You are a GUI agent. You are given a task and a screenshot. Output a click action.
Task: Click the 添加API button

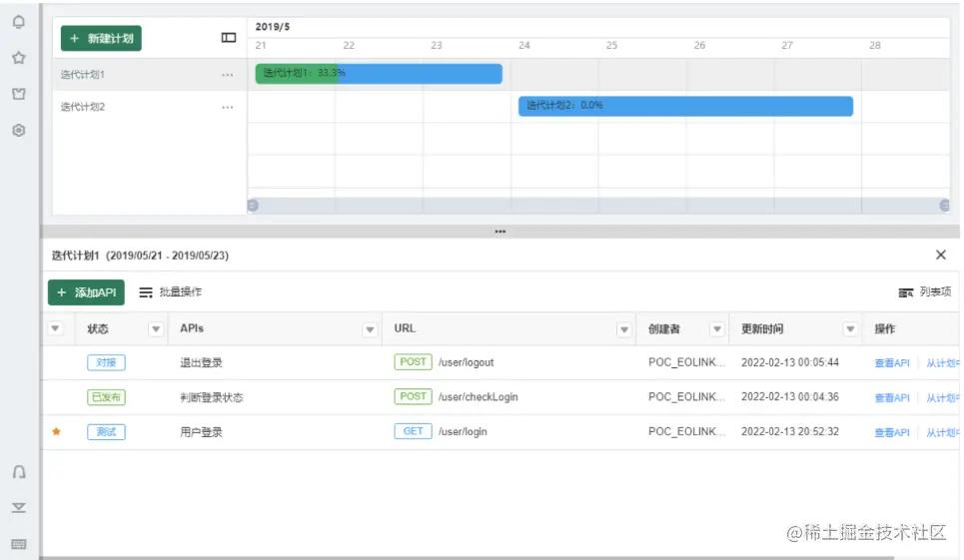pyautogui.click(x=86, y=292)
